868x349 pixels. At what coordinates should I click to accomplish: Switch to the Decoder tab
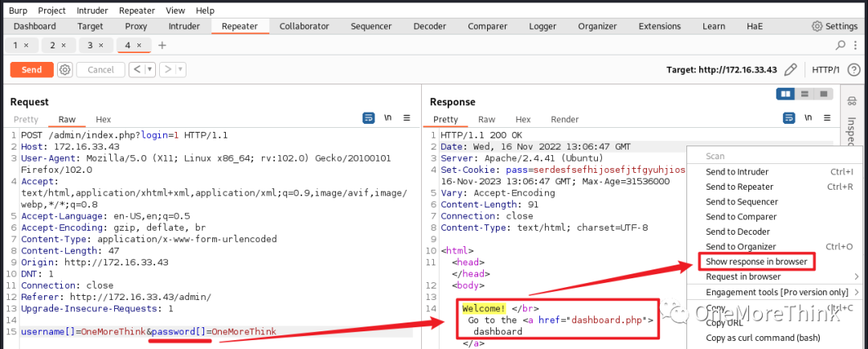click(x=429, y=26)
